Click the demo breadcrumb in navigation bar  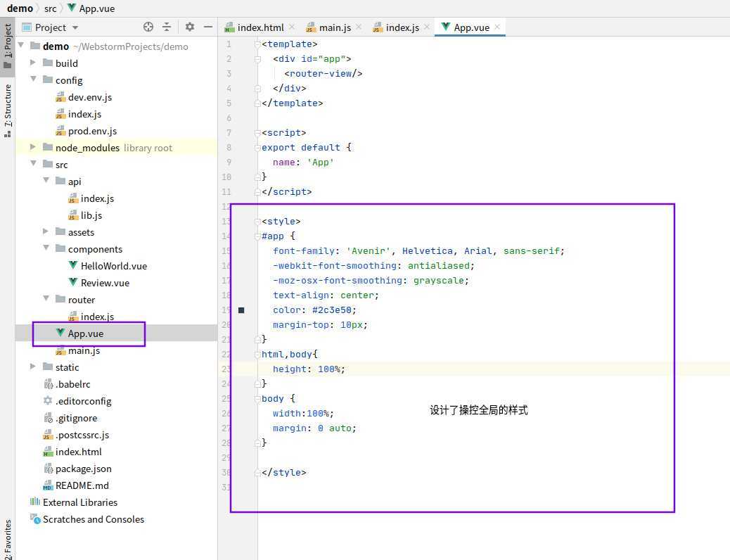click(x=20, y=8)
